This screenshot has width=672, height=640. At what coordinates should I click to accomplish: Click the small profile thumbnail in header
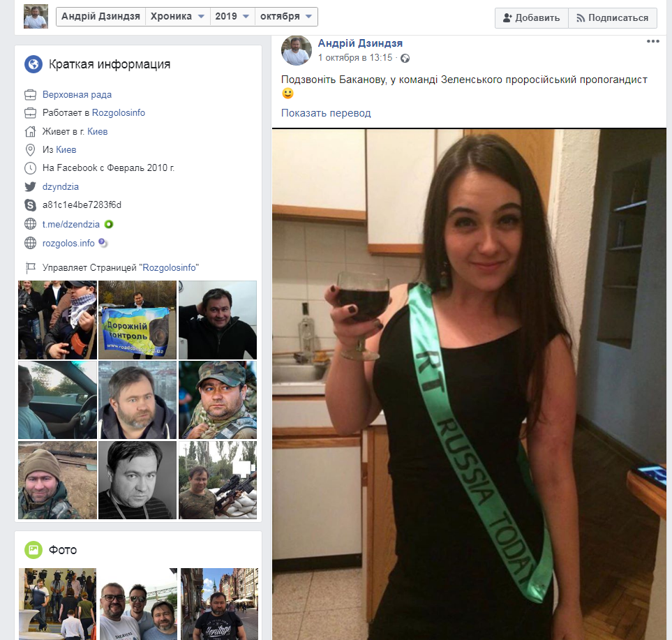[36, 17]
